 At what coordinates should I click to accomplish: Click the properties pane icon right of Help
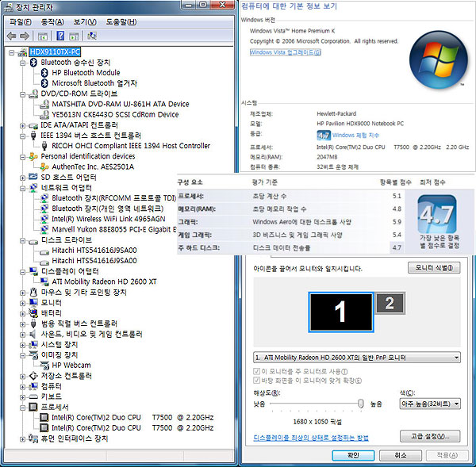tap(74, 36)
